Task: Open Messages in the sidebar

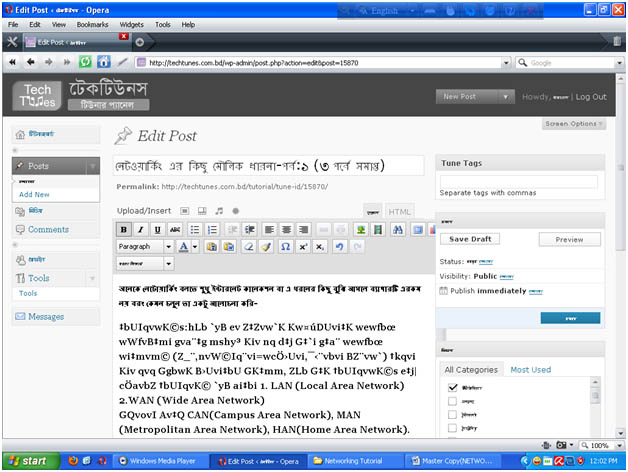Action: [x=46, y=317]
